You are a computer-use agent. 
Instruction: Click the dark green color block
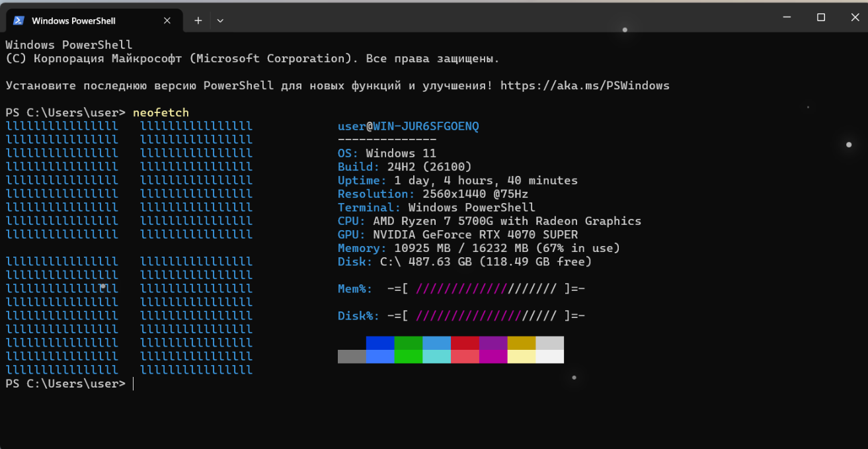pos(409,343)
